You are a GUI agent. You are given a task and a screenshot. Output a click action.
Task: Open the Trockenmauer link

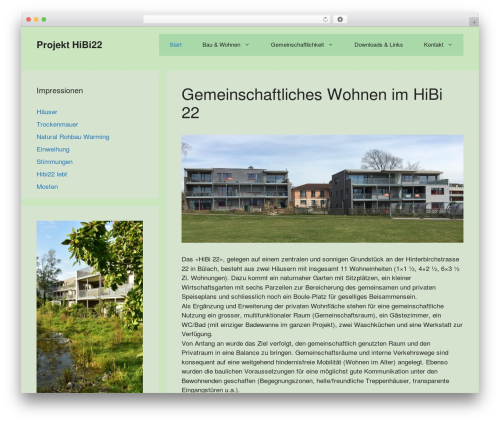click(57, 124)
